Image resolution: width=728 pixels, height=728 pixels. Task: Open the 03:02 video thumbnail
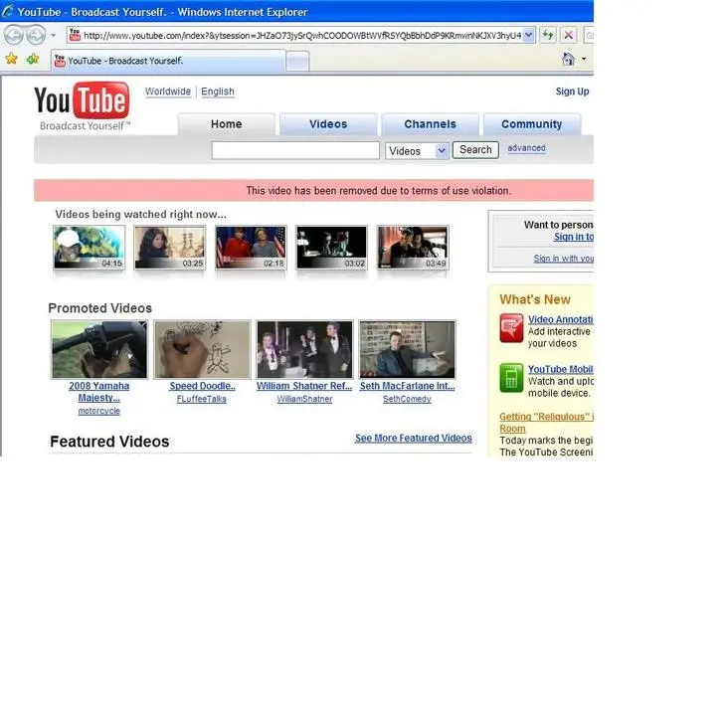[331, 248]
